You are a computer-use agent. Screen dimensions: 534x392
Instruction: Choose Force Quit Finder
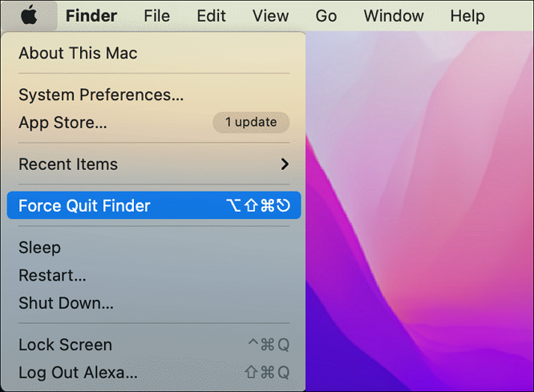(x=84, y=206)
